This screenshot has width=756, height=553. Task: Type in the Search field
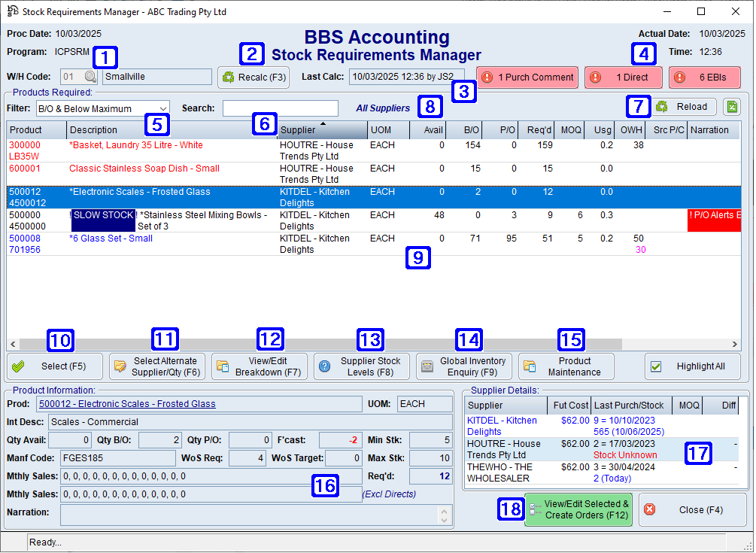coord(280,108)
